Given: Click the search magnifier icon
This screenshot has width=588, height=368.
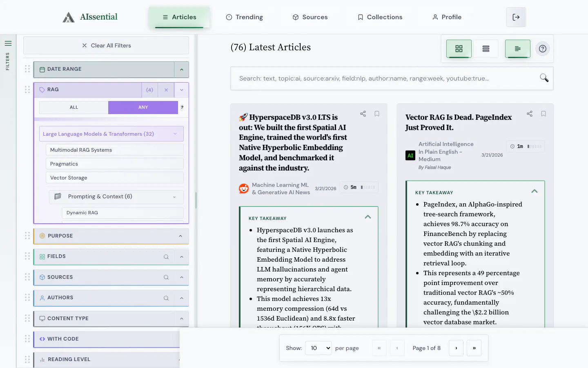Looking at the screenshot, I should (544, 78).
